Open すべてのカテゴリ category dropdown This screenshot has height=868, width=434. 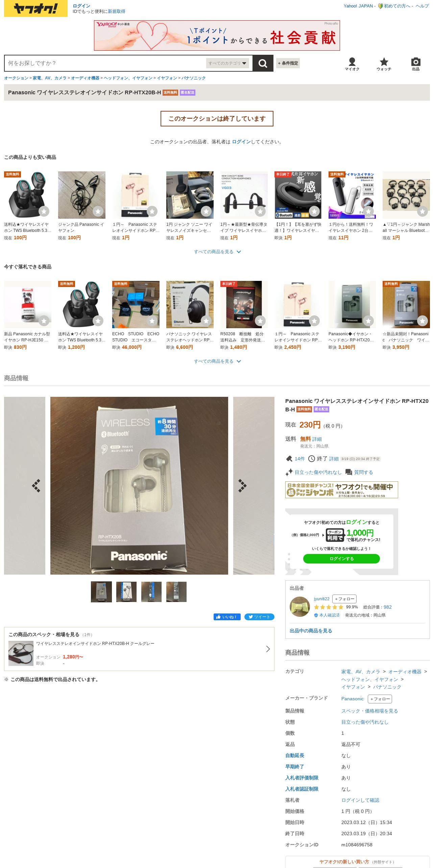(227, 63)
